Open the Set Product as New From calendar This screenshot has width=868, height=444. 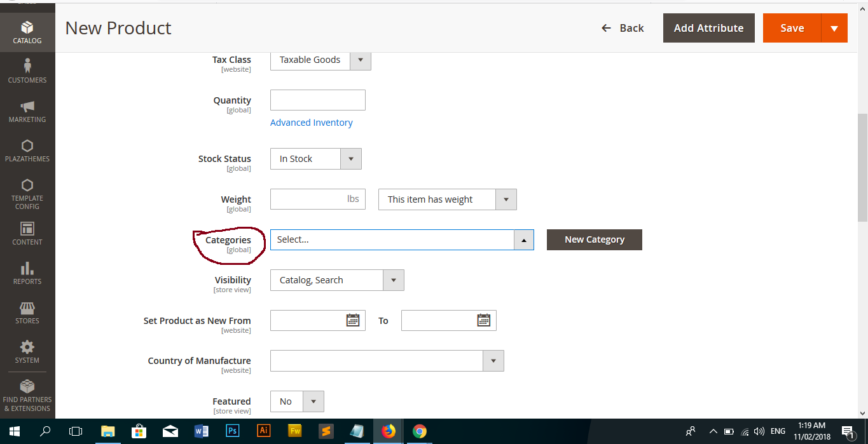354,320
